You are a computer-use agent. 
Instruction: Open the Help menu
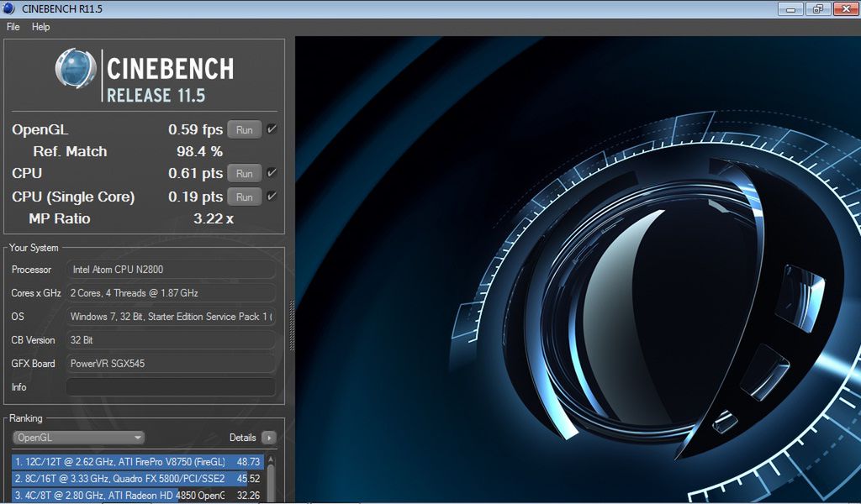tap(40, 27)
